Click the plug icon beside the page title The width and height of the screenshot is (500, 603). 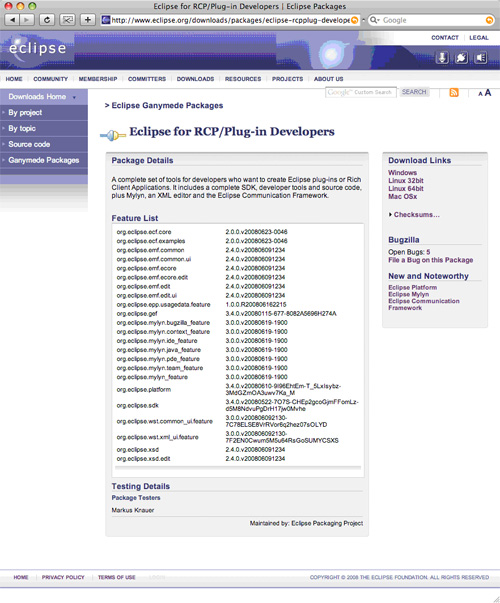tap(113, 135)
